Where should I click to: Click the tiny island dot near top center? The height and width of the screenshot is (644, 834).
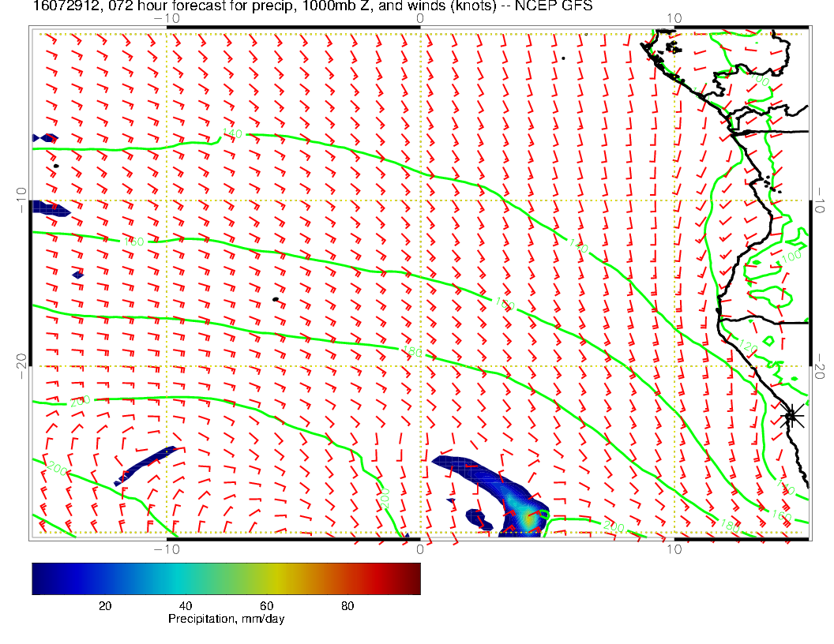[563, 58]
